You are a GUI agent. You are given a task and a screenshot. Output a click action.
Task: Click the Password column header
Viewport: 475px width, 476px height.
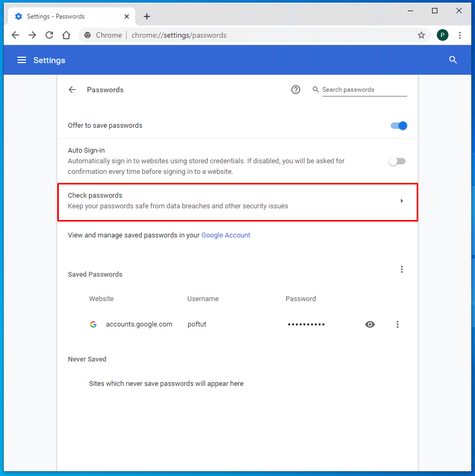pos(301,299)
